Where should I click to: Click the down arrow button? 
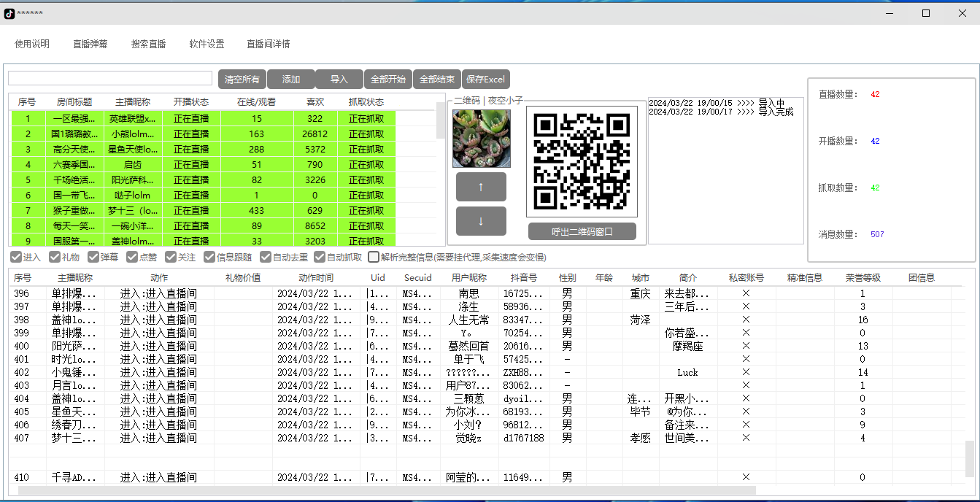pos(481,221)
